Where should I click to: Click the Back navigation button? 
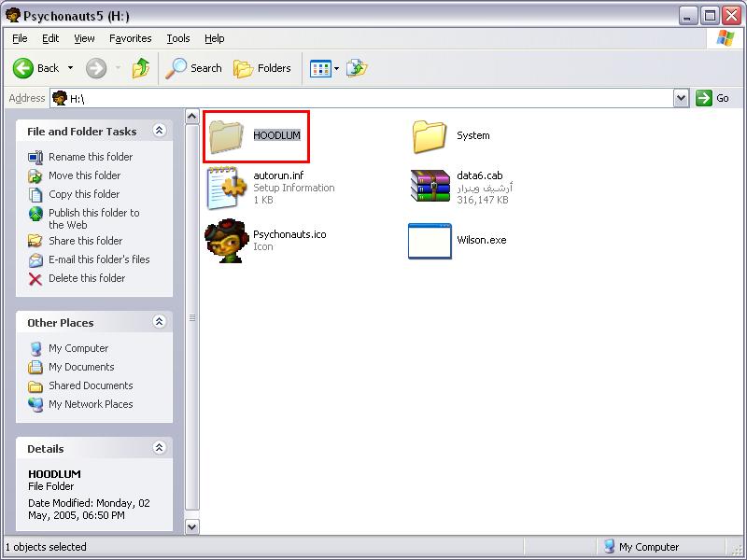click(35, 68)
